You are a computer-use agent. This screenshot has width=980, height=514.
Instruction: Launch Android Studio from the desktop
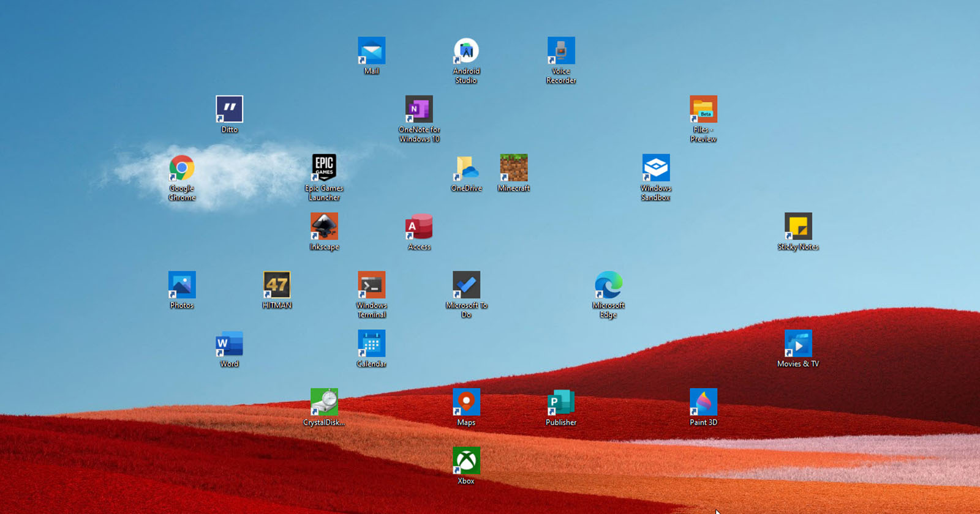[466, 51]
